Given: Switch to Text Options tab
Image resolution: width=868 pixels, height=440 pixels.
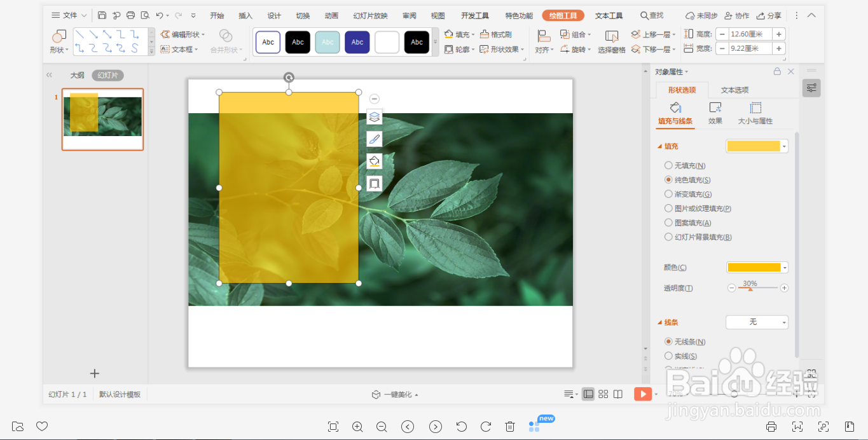Looking at the screenshot, I should click(734, 90).
